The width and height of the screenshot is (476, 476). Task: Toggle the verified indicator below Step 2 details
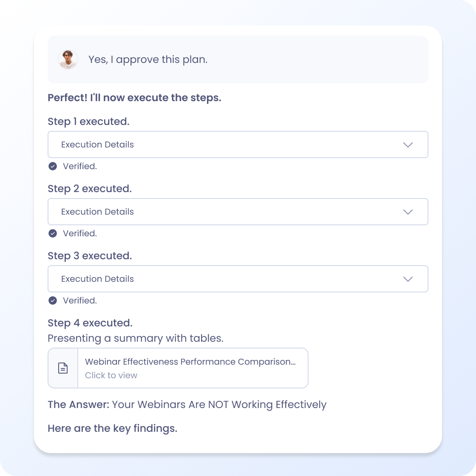[53, 233]
